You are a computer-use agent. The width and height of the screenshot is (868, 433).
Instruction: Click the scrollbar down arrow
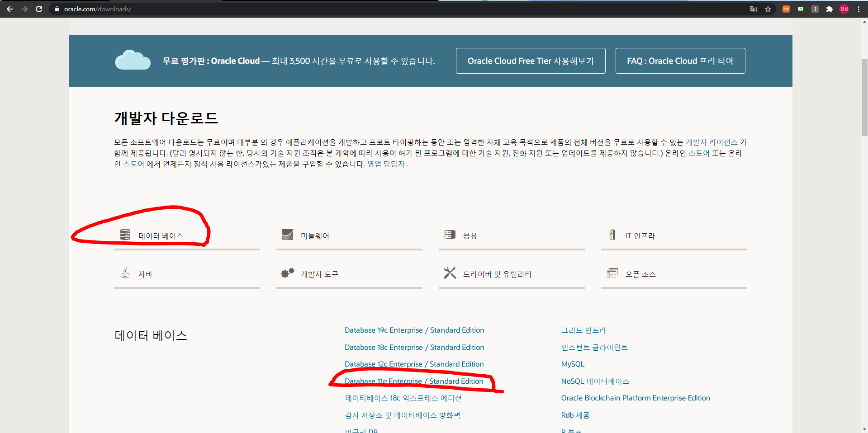pyautogui.click(x=864, y=429)
